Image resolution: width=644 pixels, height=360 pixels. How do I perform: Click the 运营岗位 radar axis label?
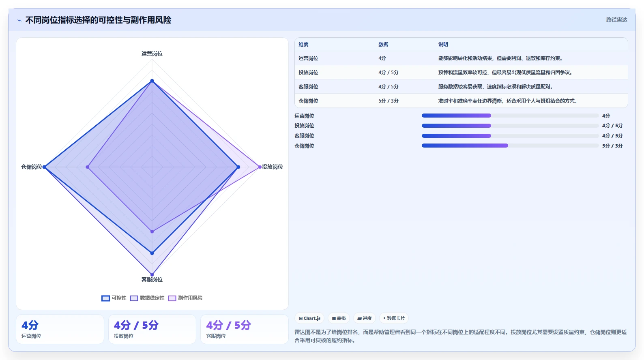pos(152,54)
